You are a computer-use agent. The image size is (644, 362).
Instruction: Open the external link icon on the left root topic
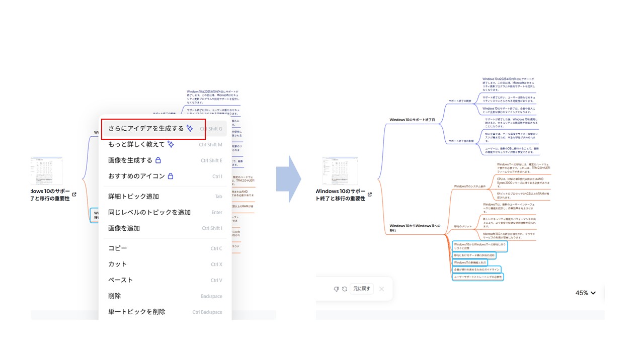(x=74, y=195)
